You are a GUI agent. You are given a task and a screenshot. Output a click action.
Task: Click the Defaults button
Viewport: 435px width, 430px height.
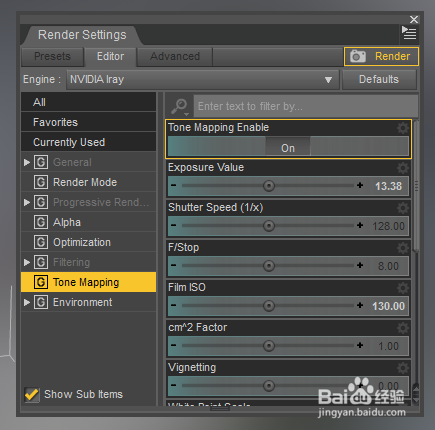click(x=379, y=80)
